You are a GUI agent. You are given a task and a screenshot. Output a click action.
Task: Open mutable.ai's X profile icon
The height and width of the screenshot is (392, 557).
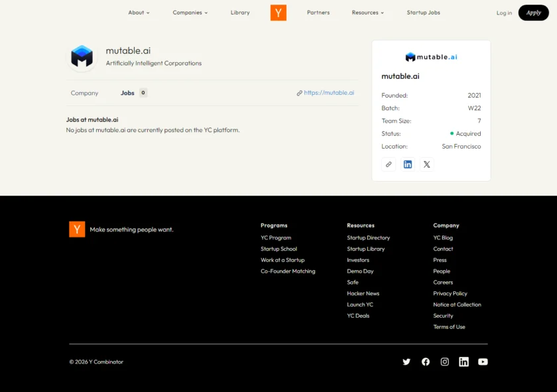click(x=426, y=164)
